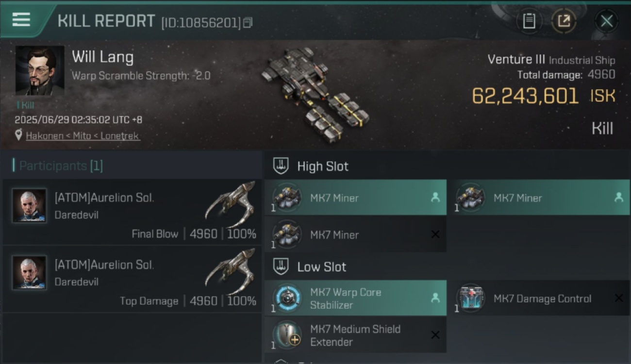Open Will Lang's portrait

[40, 70]
